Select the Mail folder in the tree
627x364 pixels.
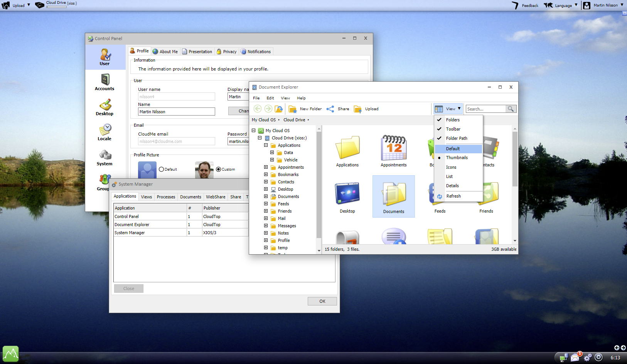click(x=281, y=218)
